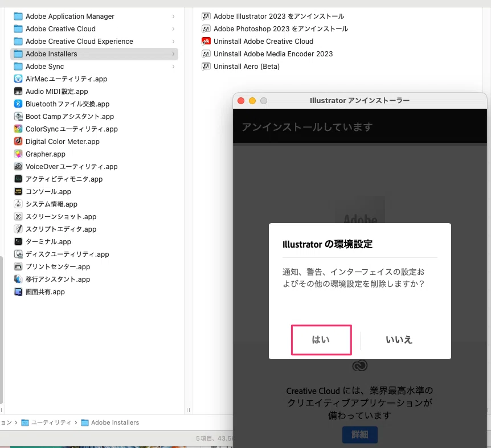
Task: Click はい to delete Illustrator preferences
Action: click(321, 340)
